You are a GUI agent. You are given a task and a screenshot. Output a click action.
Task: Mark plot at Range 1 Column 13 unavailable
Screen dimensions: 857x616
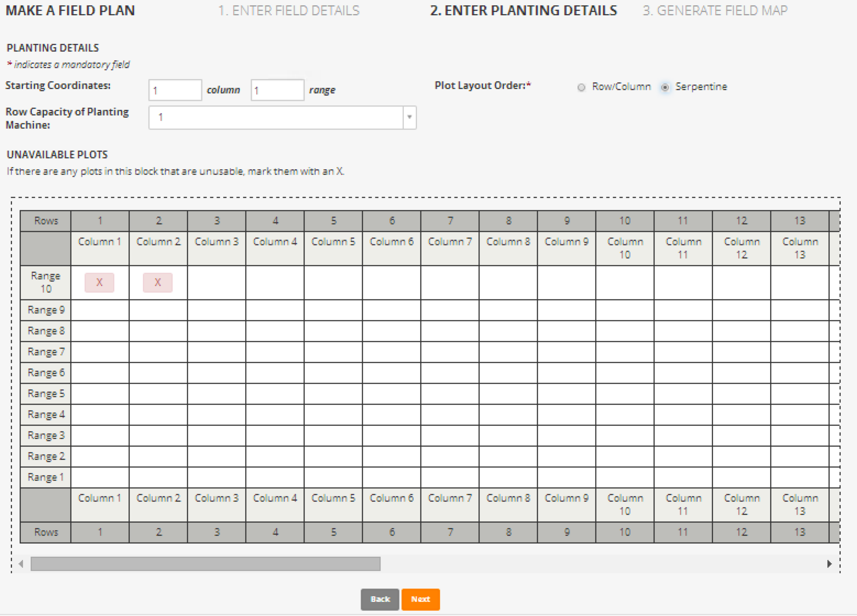(x=800, y=477)
